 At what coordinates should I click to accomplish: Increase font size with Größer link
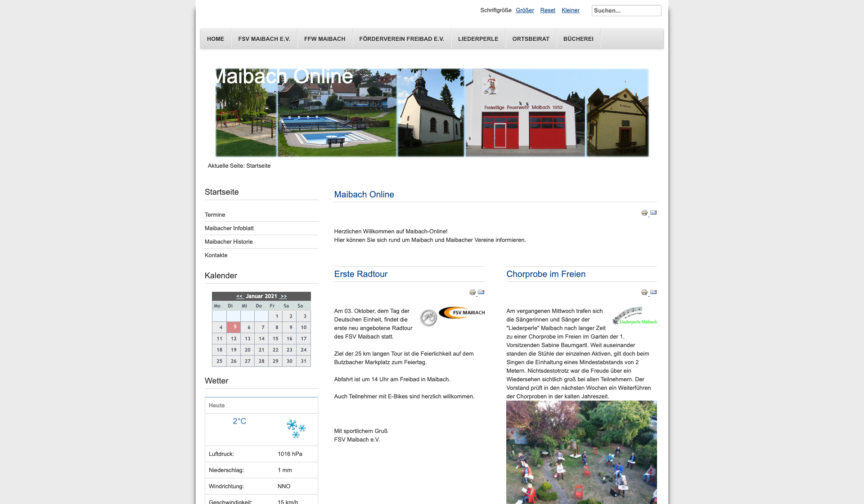[x=525, y=10]
